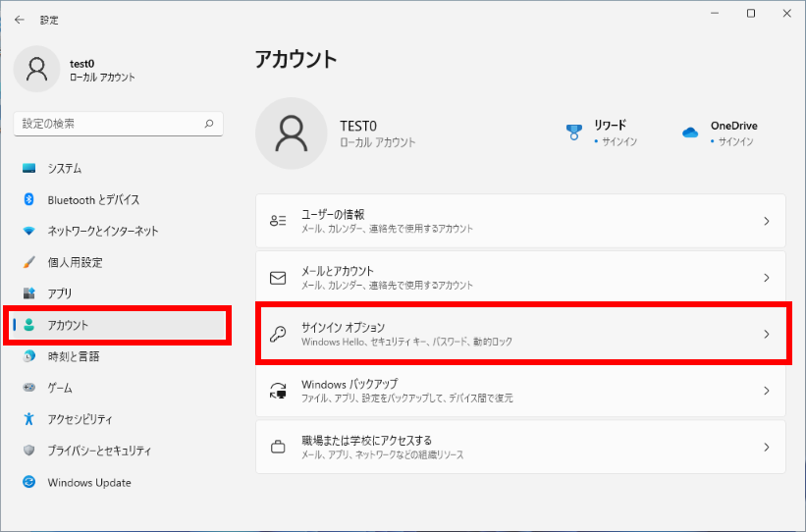Go to プライバシーとセキュリティ section
The height and width of the screenshot is (532, 806).
coord(99,451)
